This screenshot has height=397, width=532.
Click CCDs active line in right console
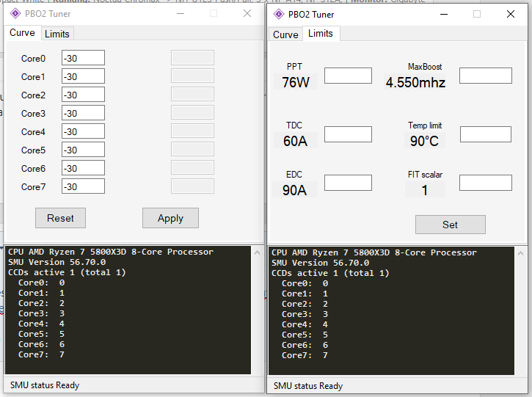[330, 273]
